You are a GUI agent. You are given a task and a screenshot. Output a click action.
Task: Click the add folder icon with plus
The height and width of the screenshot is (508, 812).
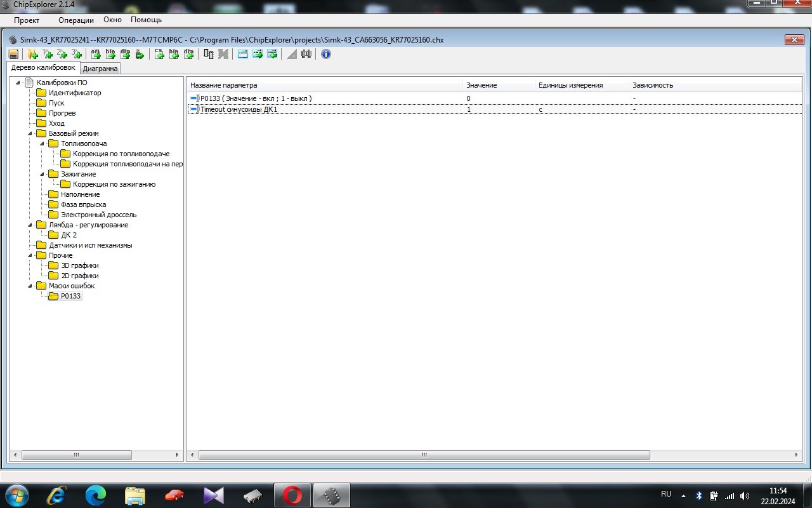pyautogui.click(x=32, y=55)
